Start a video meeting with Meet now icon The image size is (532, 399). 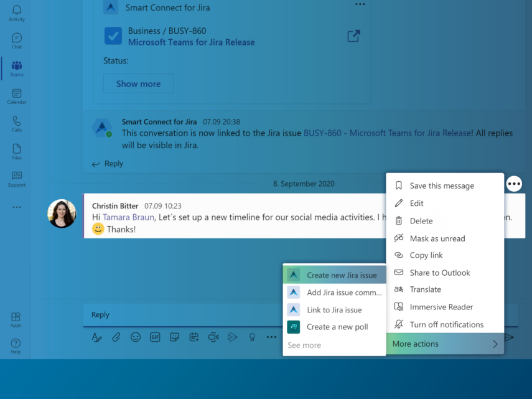pyautogui.click(x=213, y=337)
